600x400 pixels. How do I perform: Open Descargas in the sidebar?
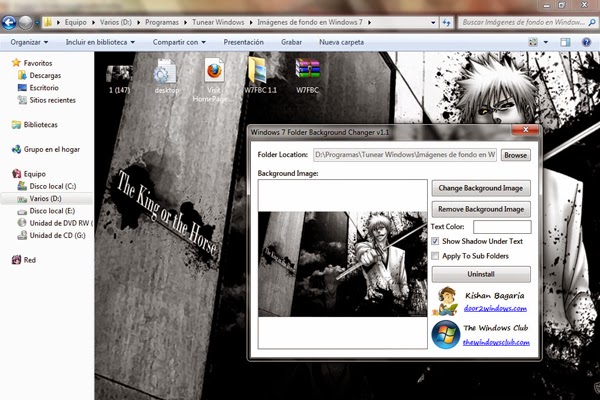pos(39,75)
